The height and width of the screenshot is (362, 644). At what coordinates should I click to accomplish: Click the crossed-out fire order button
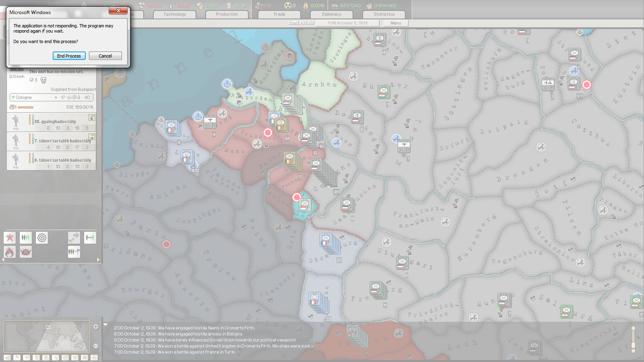(10, 251)
